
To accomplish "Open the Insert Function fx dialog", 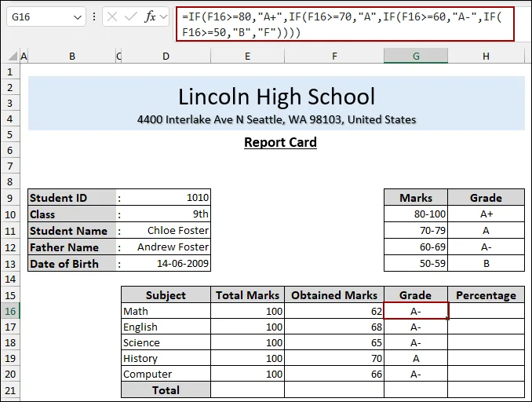I will click(x=150, y=16).
